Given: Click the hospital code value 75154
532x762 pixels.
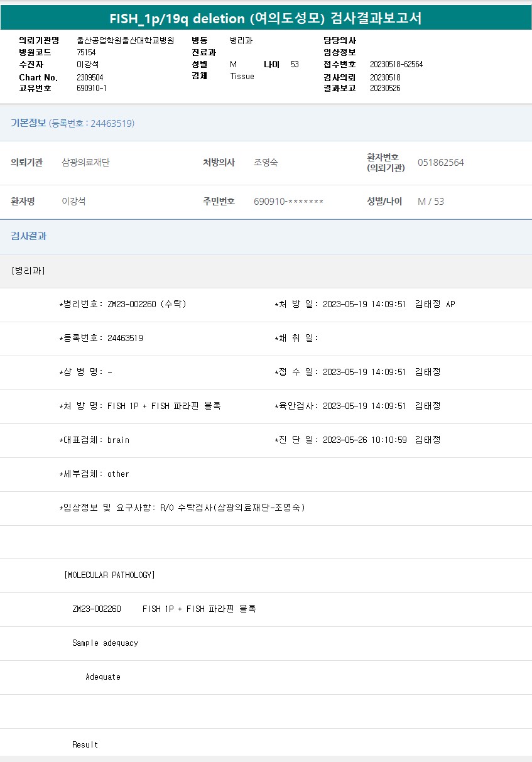Looking at the screenshot, I should [86, 53].
